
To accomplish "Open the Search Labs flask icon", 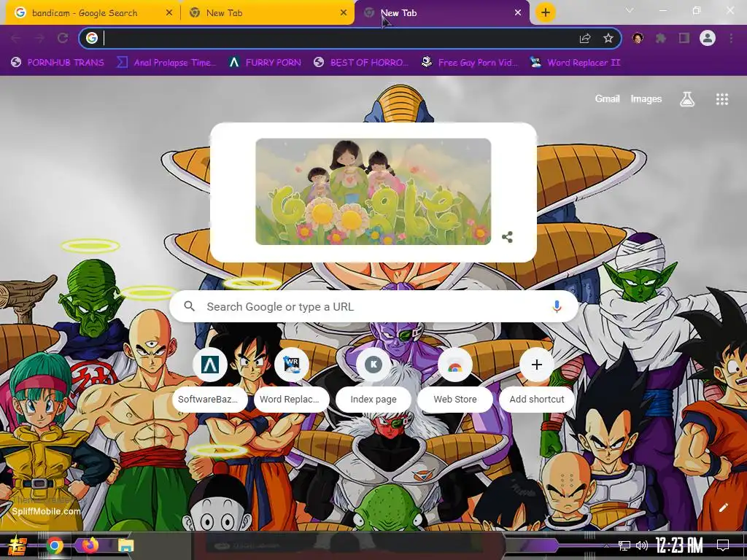I will 687,99.
